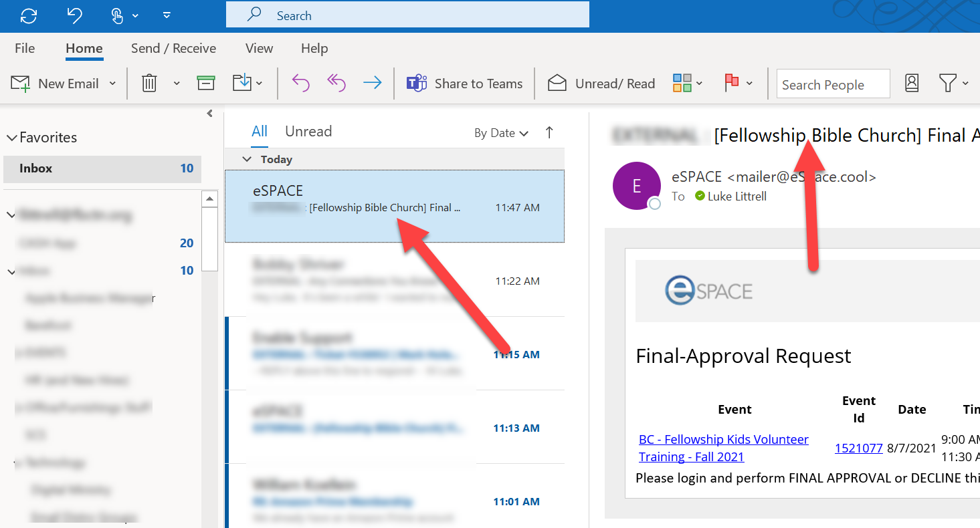Open the unread 11:15 AM email

[x=395, y=354]
